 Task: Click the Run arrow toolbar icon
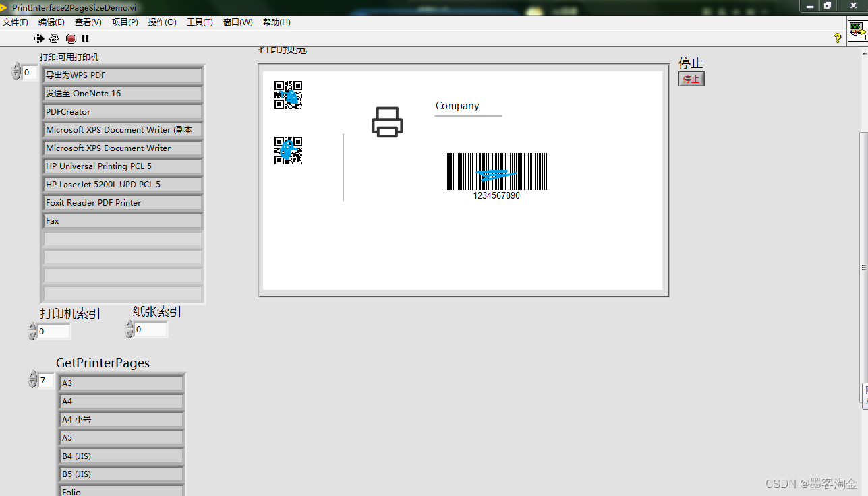coord(39,39)
